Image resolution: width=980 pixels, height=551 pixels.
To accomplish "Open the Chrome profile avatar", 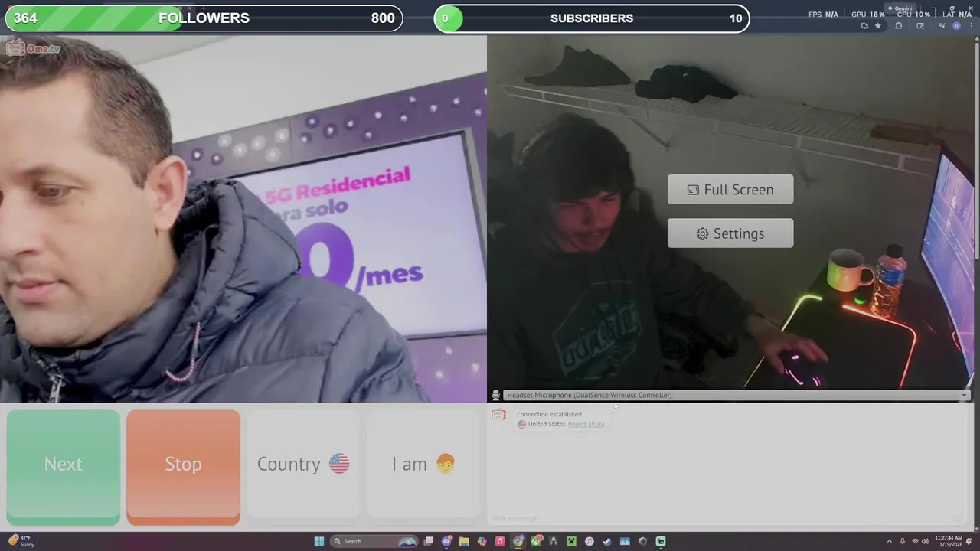I will [956, 26].
